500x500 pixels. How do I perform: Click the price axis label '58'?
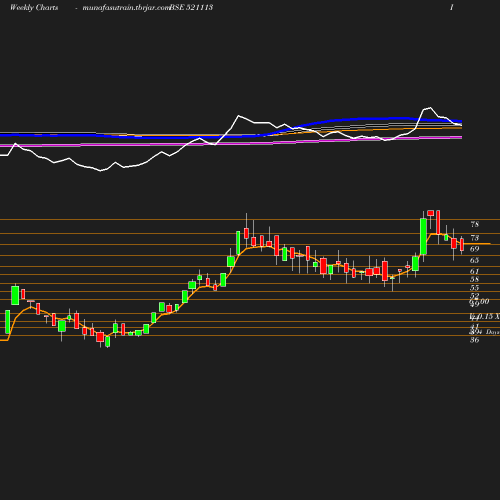(x=475, y=279)
